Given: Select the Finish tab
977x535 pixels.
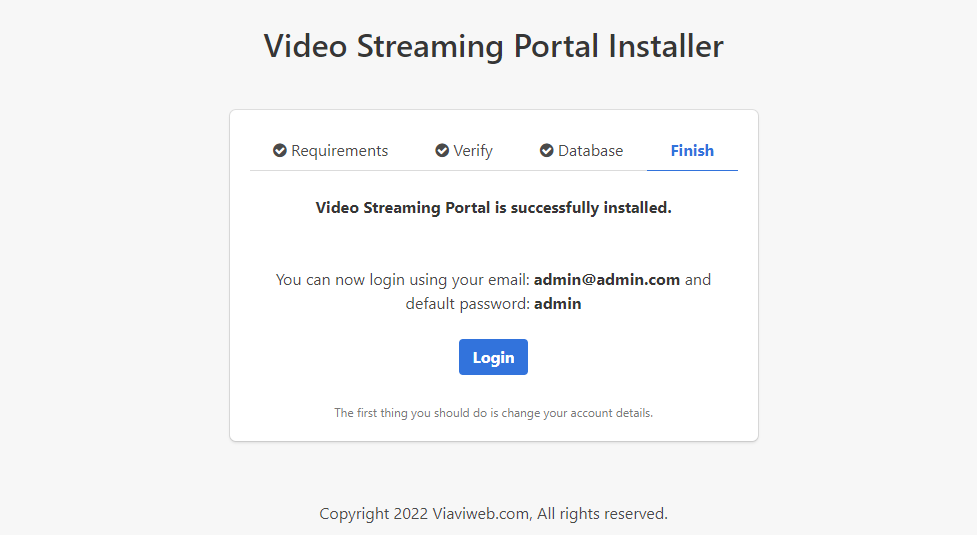Looking at the screenshot, I should point(692,151).
